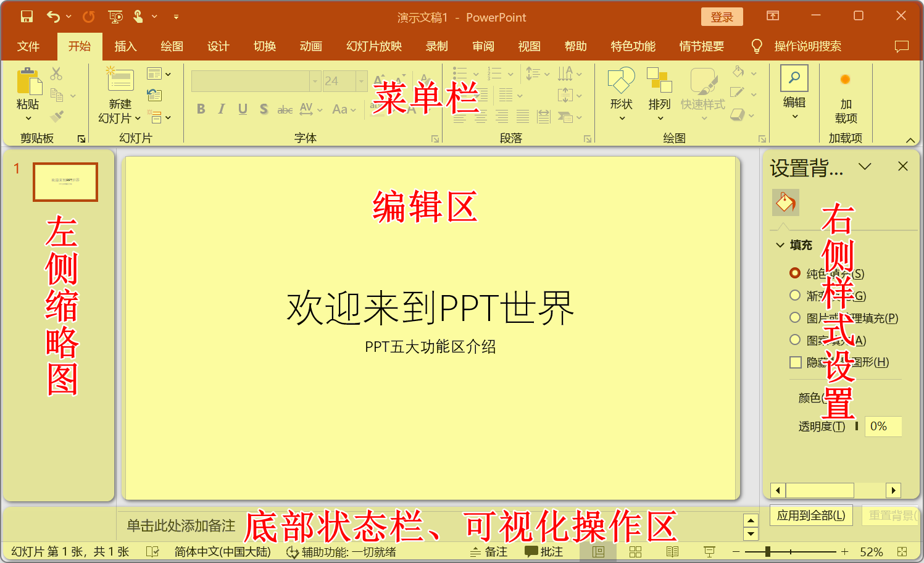Click the Bold button
The height and width of the screenshot is (563, 924).
tap(201, 109)
